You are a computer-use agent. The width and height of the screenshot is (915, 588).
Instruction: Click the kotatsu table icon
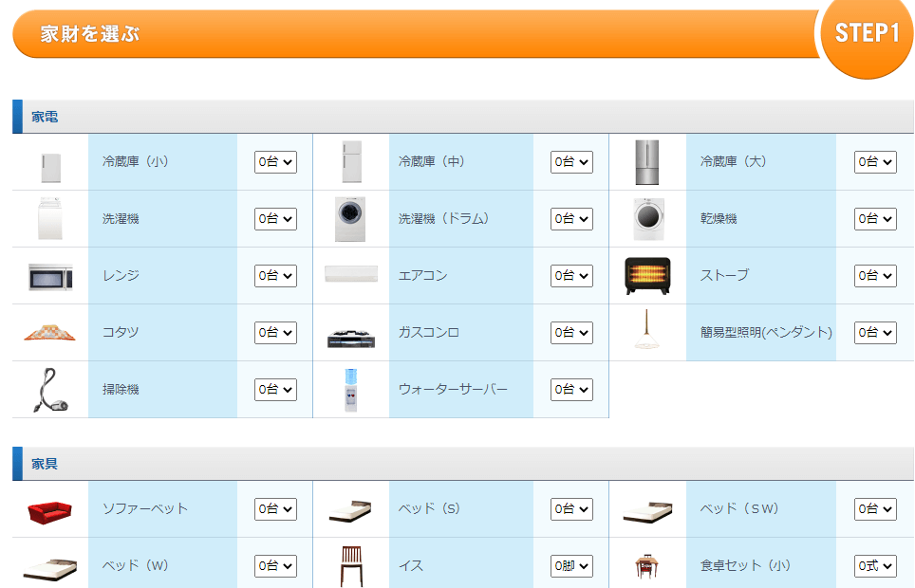49,333
